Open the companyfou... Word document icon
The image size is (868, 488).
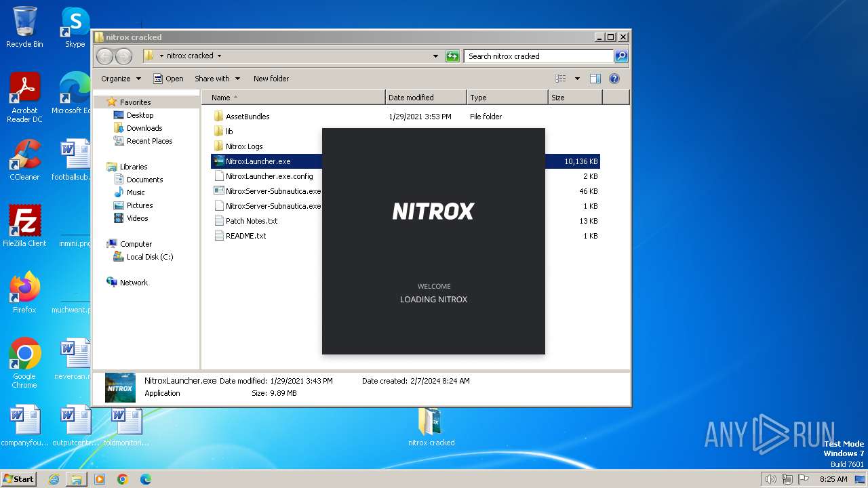pos(24,425)
